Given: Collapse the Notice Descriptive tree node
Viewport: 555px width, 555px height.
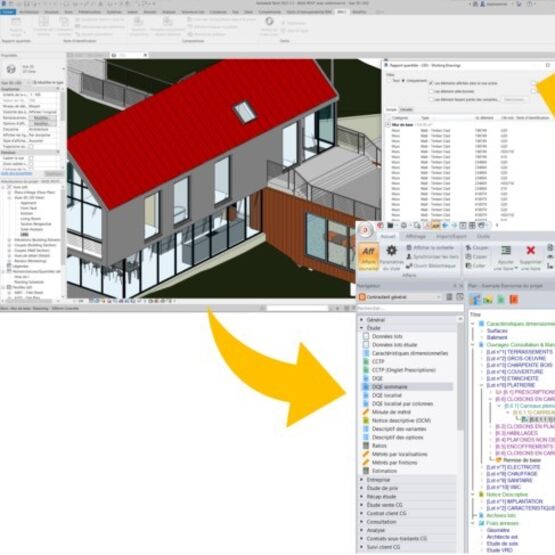Looking at the screenshot, I should pos(473,494).
